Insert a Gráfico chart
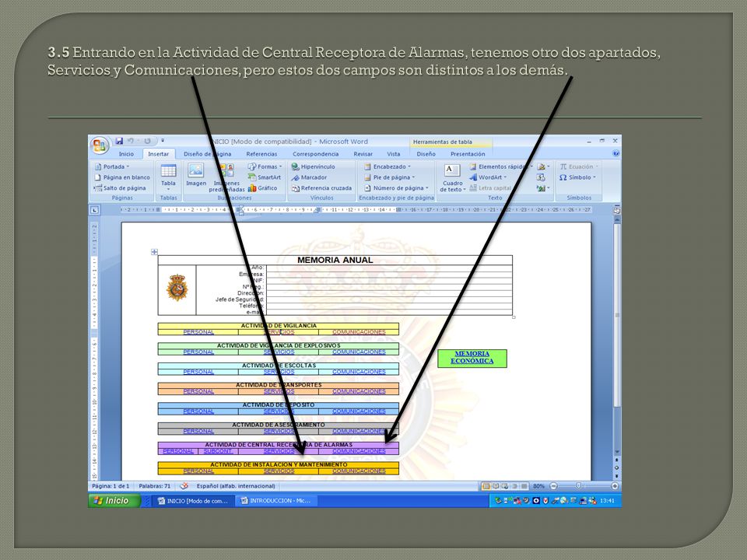 (262, 188)
